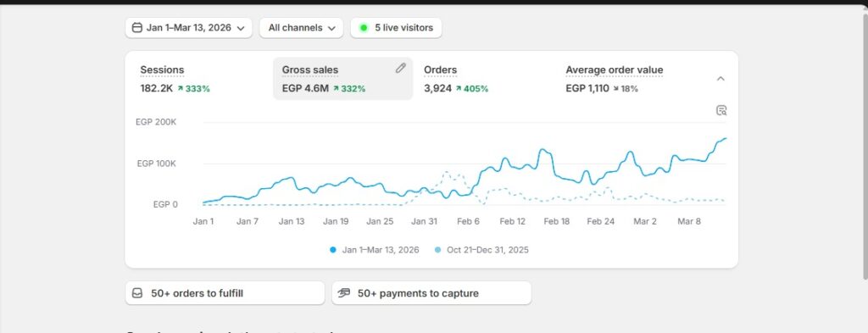The width and height of the screenshot is (868, 333).
Task: Click the inbox icon on orders to fulfill
Action: point(138,293)
